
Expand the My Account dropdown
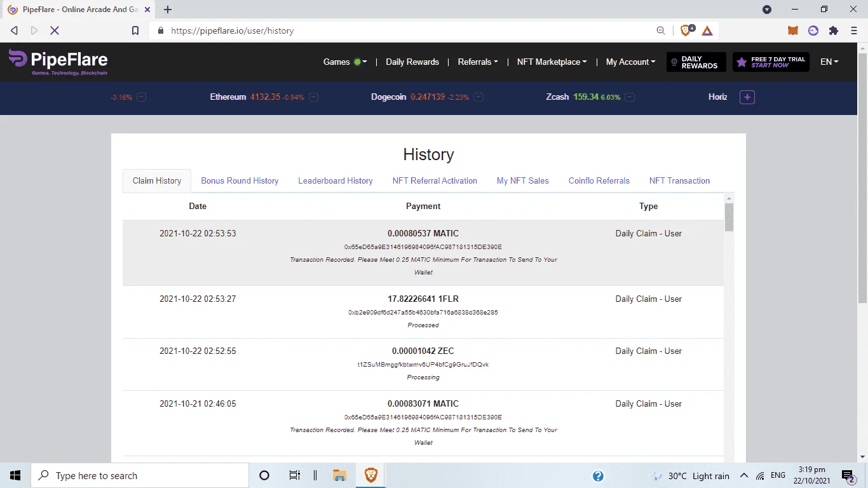click(630, 62)
